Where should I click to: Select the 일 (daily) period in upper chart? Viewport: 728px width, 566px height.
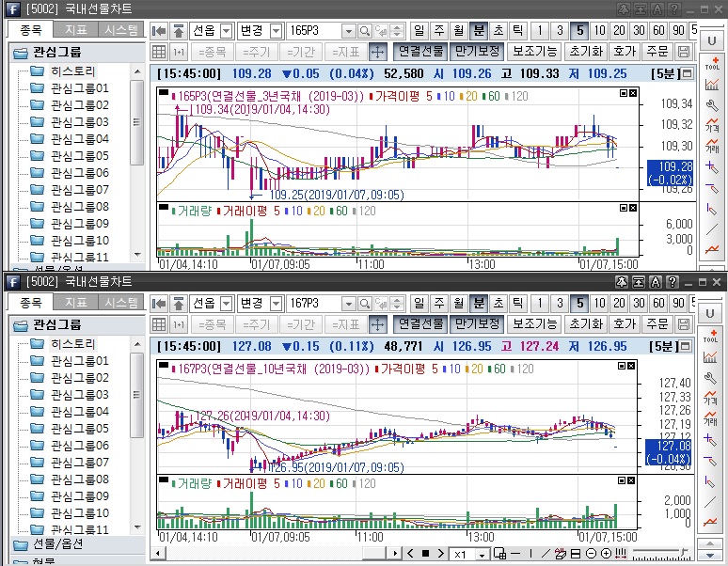pos(418,30)
